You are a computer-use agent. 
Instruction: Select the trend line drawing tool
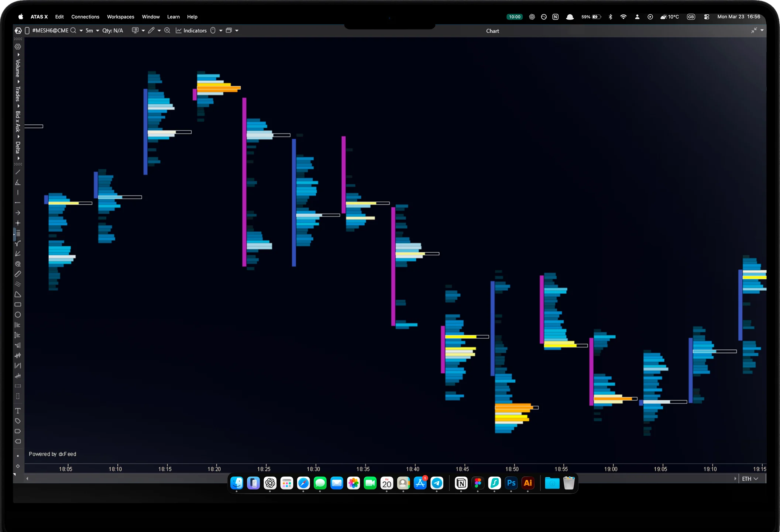pos(18,172)
